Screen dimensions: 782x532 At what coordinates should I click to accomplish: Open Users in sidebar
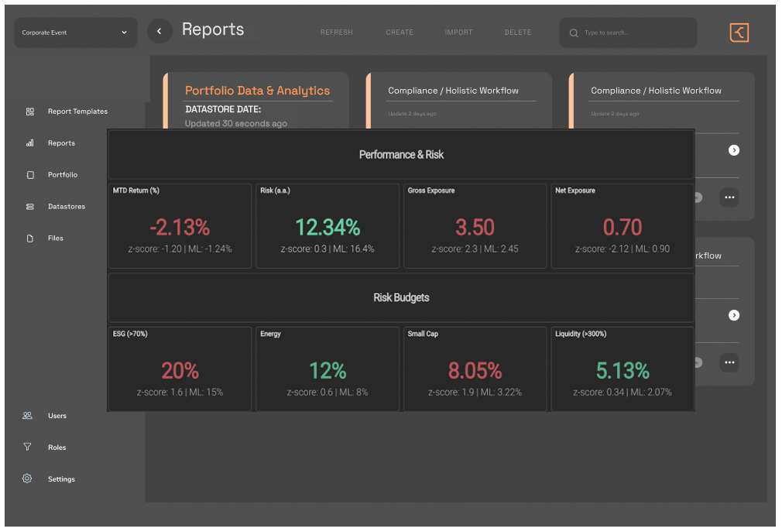57,416
